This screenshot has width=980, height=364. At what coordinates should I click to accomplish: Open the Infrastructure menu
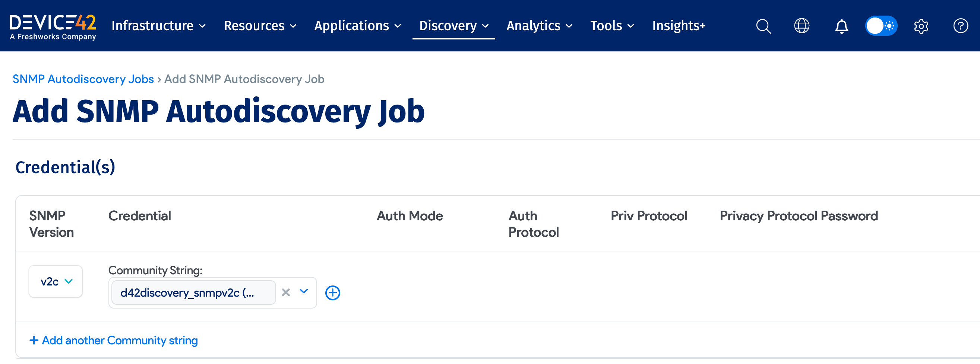pyautogui.click(x=153, y=25)
